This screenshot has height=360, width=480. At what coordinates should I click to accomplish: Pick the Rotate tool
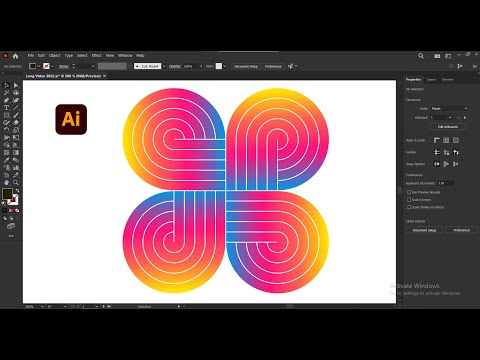pos(6,130)
